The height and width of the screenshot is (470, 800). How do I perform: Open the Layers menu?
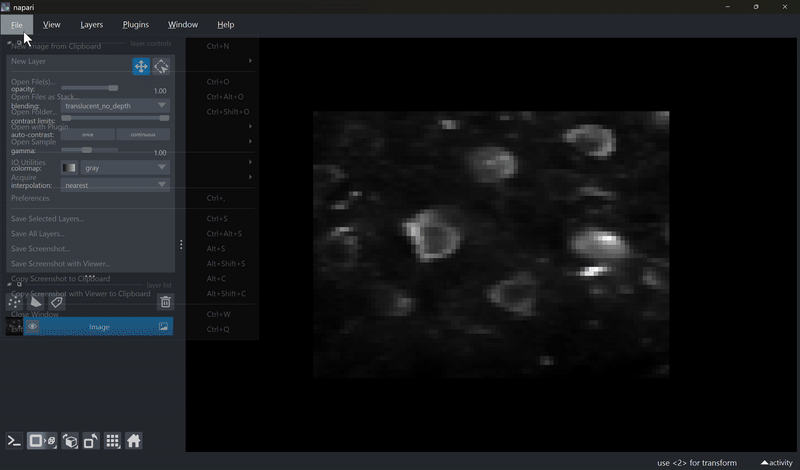[91, 24]
